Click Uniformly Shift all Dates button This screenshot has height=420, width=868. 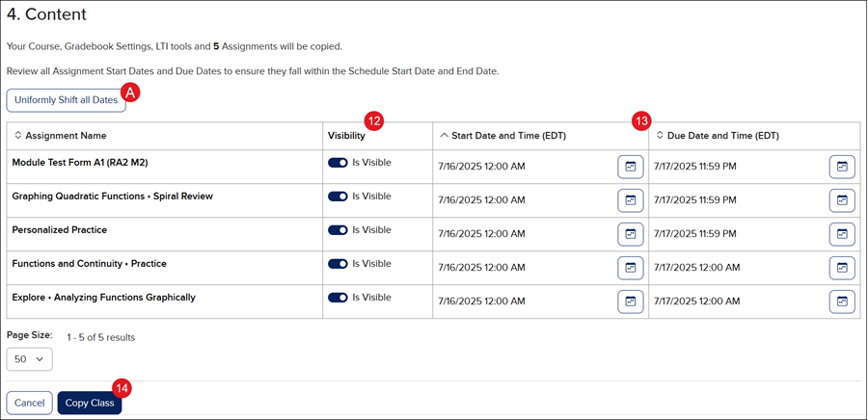point(66,100)
